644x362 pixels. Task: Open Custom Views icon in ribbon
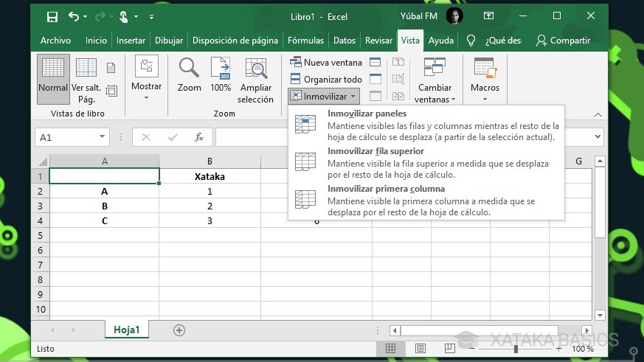pyautogui.click(x=111, y=90)
